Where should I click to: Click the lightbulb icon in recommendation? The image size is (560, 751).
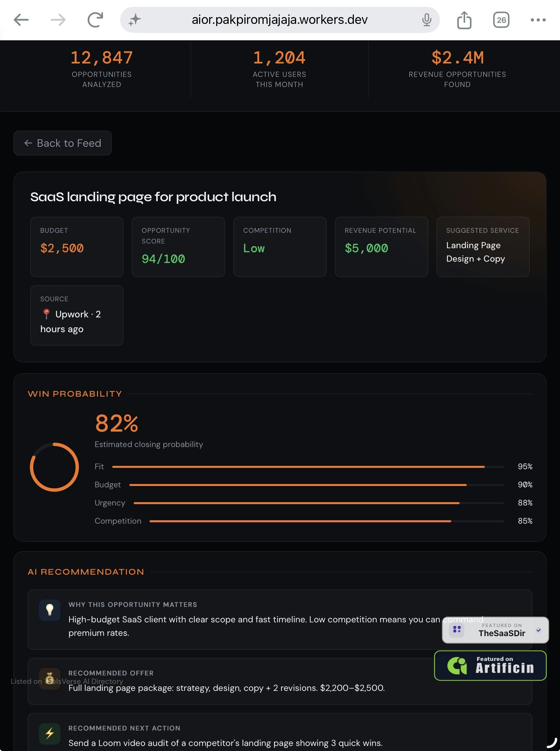pyautogui.click(x=49, y=610)
